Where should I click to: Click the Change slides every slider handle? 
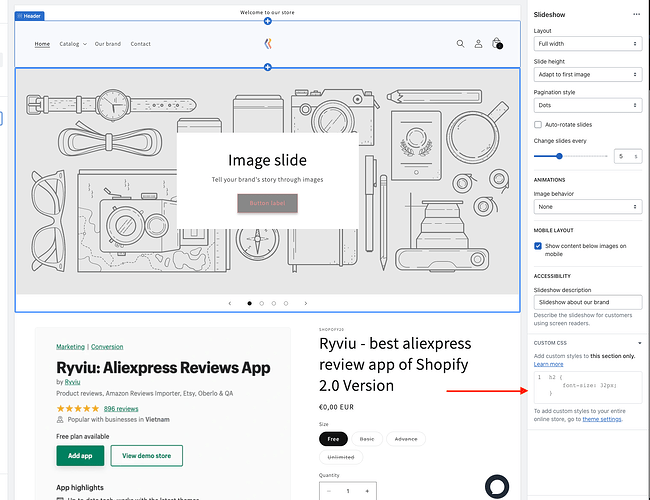(559, 156)
